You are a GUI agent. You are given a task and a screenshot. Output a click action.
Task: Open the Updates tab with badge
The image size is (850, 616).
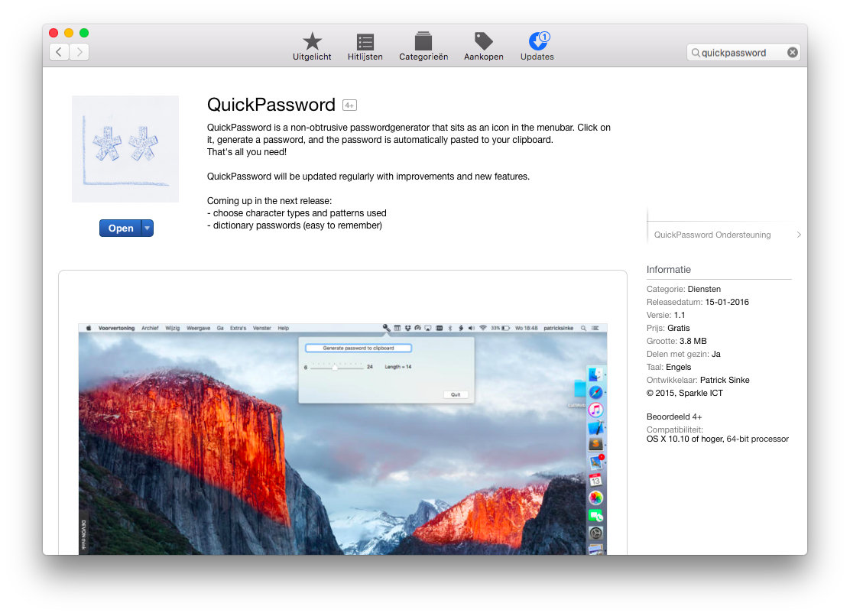click(537, 46)
